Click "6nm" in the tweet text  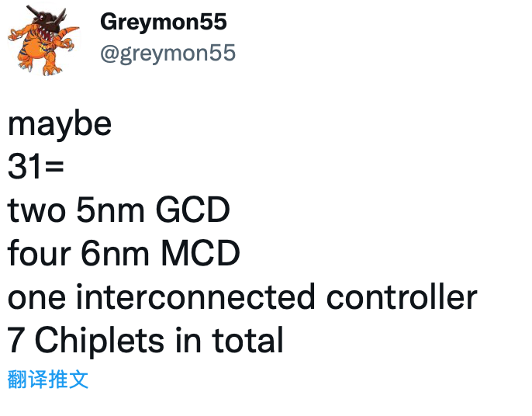coord(116,253)
